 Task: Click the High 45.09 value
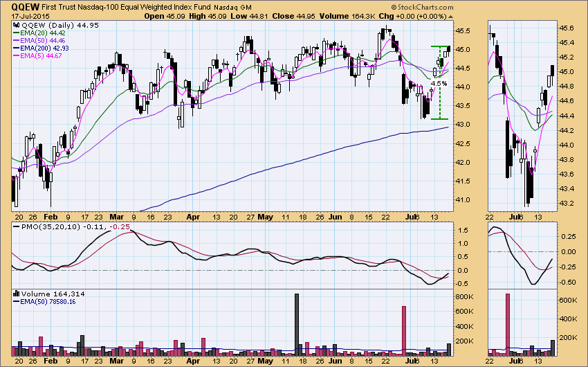[x=208, y=16]
